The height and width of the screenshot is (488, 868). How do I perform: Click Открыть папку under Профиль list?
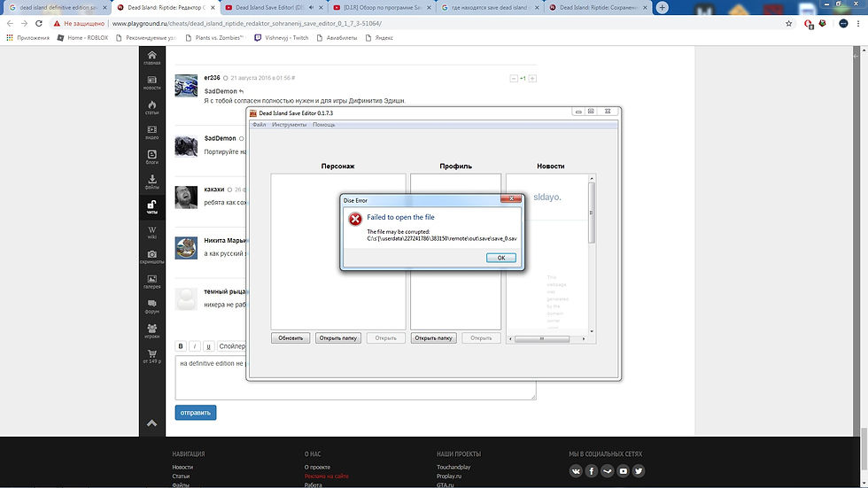433,338
